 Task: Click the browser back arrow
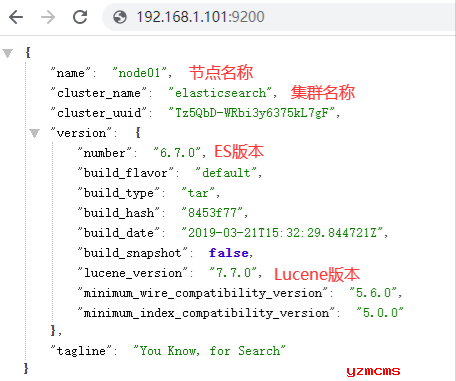click(x=16, y=17)
